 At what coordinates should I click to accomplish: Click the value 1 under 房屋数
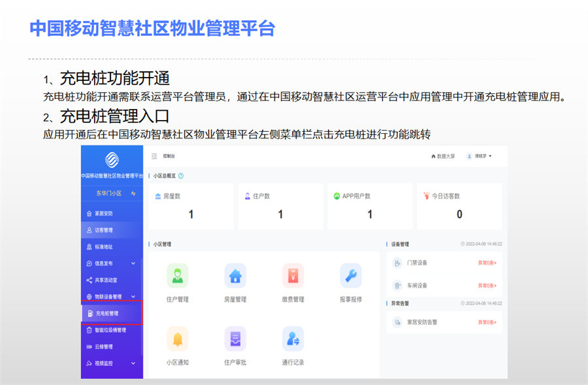(191, 214)
